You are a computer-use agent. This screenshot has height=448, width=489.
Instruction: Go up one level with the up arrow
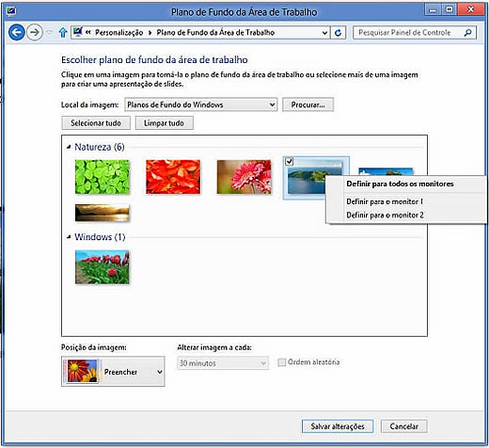[63, 33]
